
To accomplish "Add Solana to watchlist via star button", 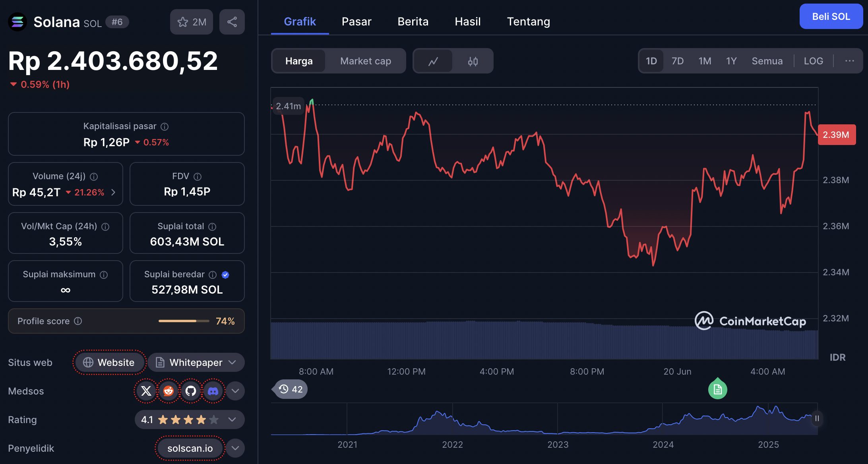I will click(192, 22).
